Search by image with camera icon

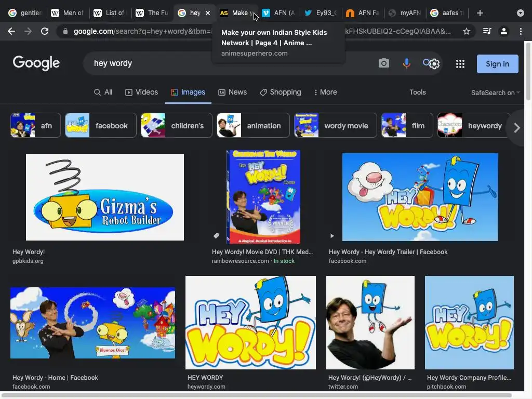pyautogui.click(x=384, y=63)
